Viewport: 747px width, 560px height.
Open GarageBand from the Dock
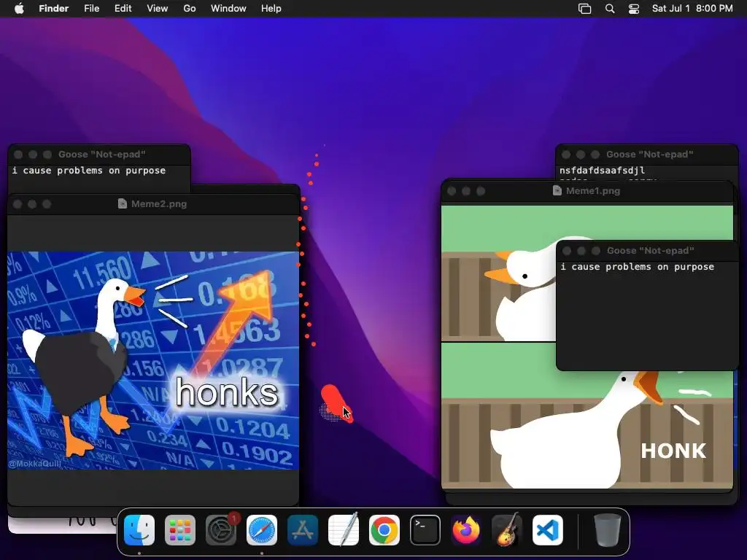[507, 530]
